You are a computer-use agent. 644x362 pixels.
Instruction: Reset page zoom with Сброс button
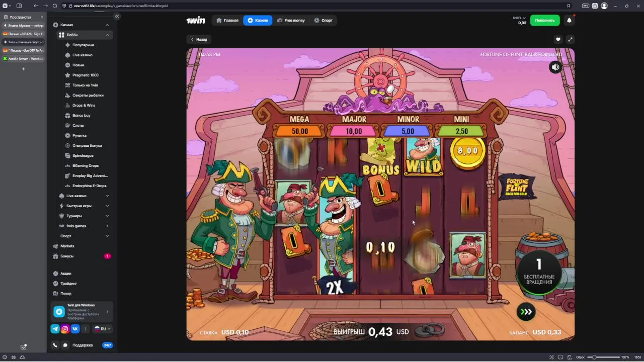coord(580,357)
